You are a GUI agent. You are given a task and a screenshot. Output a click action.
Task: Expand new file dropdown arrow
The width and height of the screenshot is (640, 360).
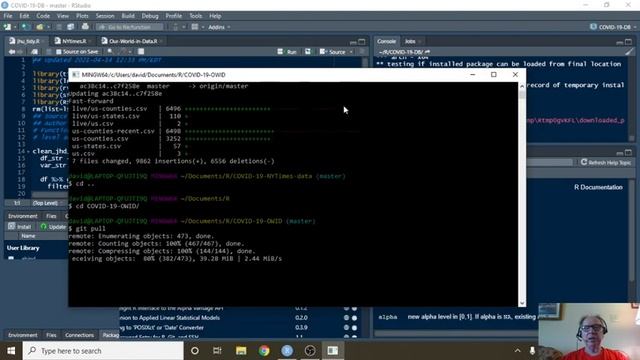tap(15, 27)
